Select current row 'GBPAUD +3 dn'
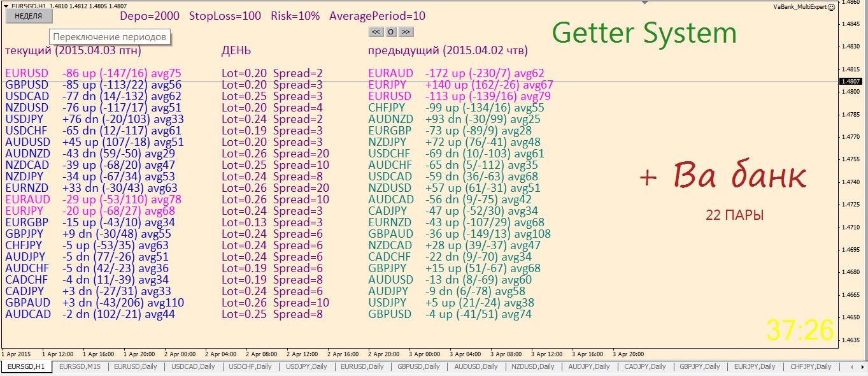868x376 pixels. coord(94,303)
